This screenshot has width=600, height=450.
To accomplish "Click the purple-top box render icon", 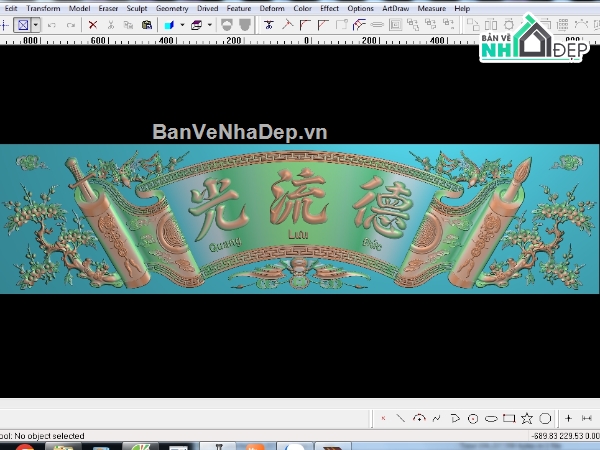I will (x=196, y=25).
